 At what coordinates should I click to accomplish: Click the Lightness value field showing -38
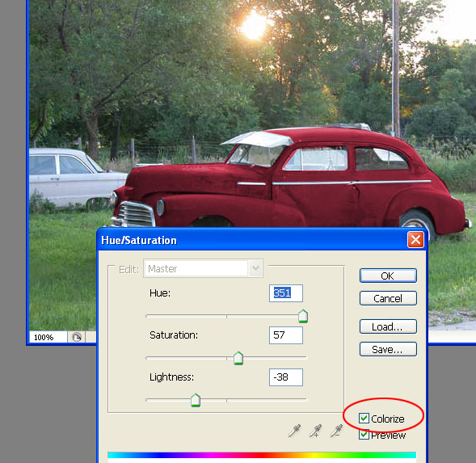pos(285,377)
